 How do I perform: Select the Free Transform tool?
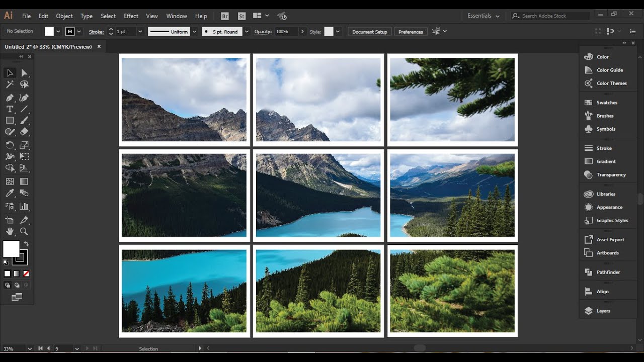coord(24,157)
